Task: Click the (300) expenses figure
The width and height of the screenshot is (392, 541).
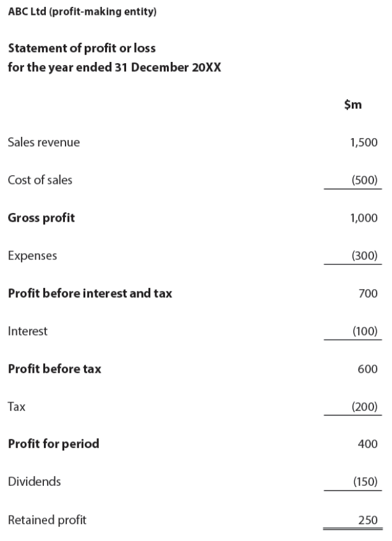Action: 364,255
